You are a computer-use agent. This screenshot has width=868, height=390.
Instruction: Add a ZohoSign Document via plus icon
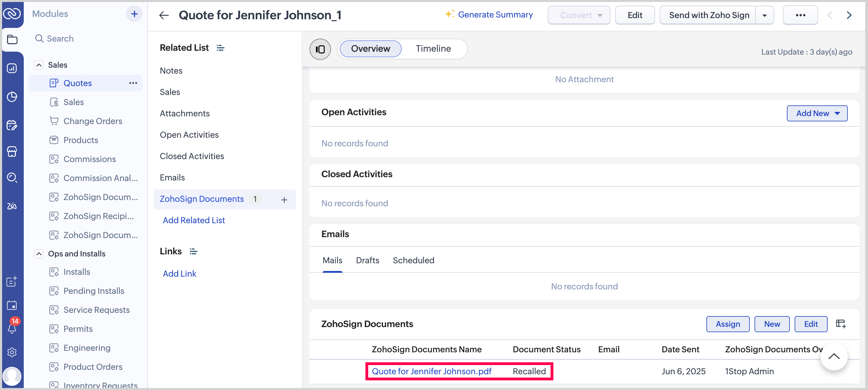pos(284,199)
